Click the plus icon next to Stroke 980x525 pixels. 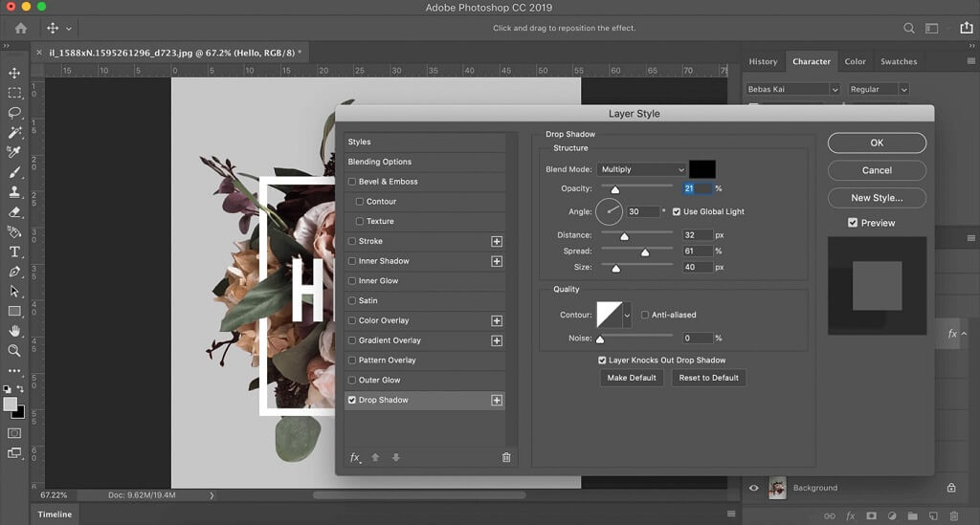tap(497, 242)
